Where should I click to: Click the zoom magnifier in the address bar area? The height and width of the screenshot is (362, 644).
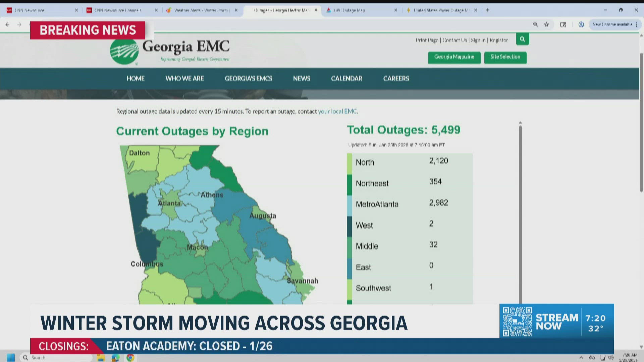(x=535, y=24)
